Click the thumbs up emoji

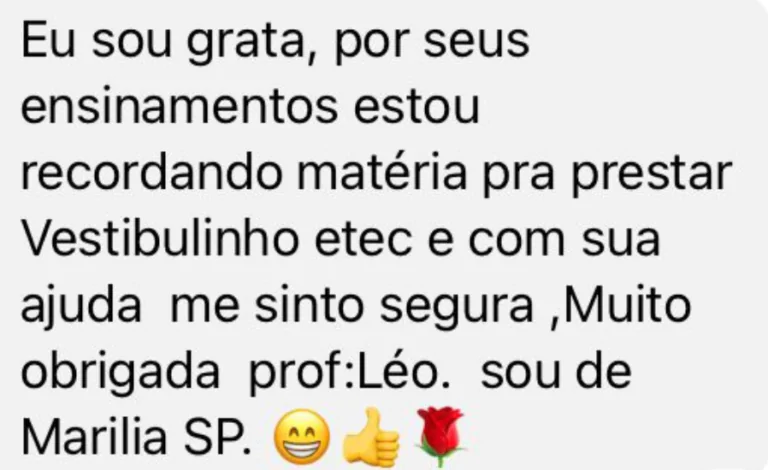(x=371, y=436)
